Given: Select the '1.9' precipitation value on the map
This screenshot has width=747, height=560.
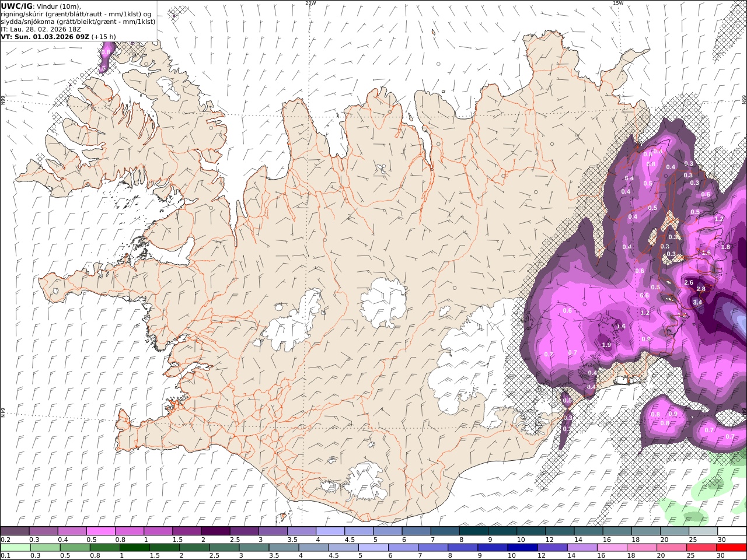Looking at the screenshot, I should (606, 345).
